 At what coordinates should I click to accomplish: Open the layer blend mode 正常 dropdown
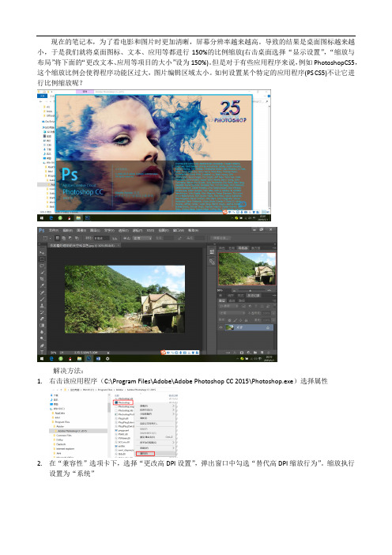[x=232, y=313]
